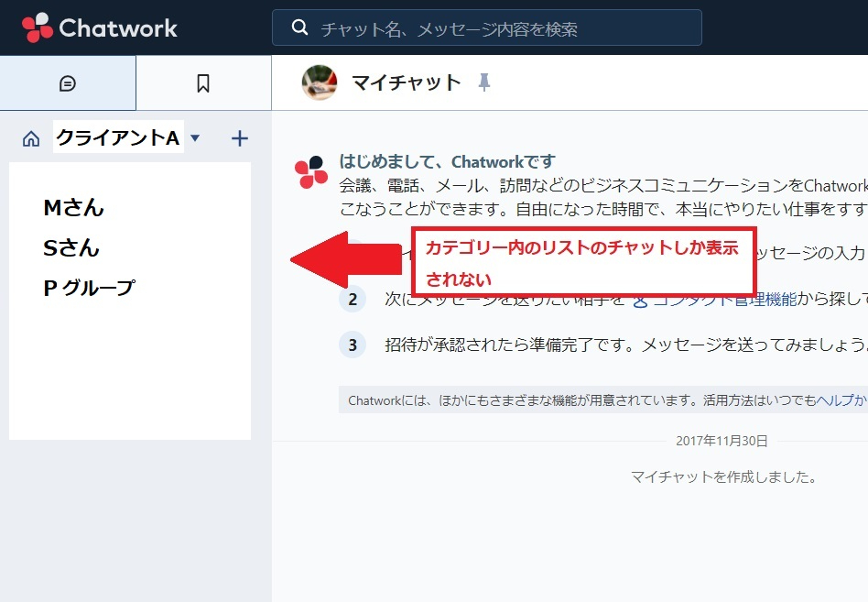Open the クライアントA category dropdown
868x602 pixels.
[x=118, y=137]
